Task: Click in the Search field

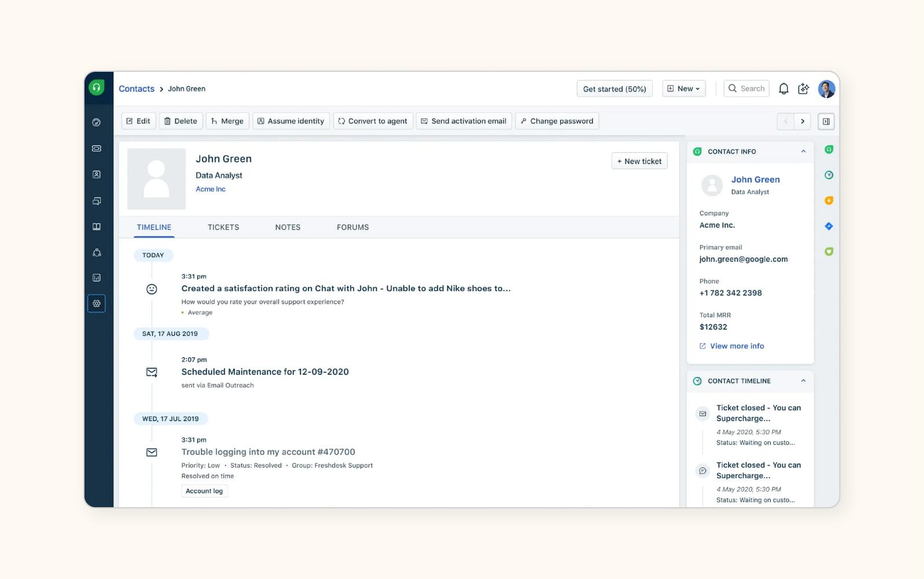Action: (x=746, y=89)
